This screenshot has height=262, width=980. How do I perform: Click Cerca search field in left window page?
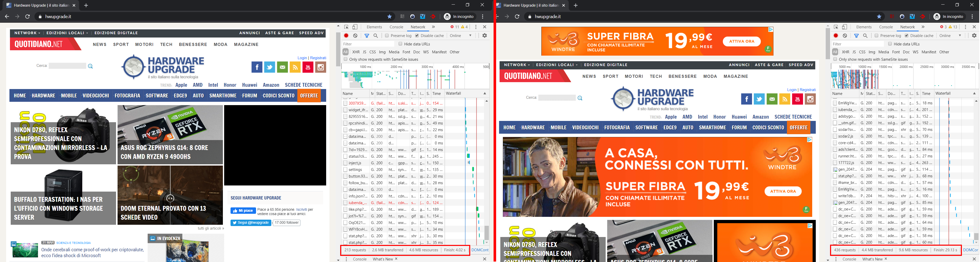tap(68, 66)
